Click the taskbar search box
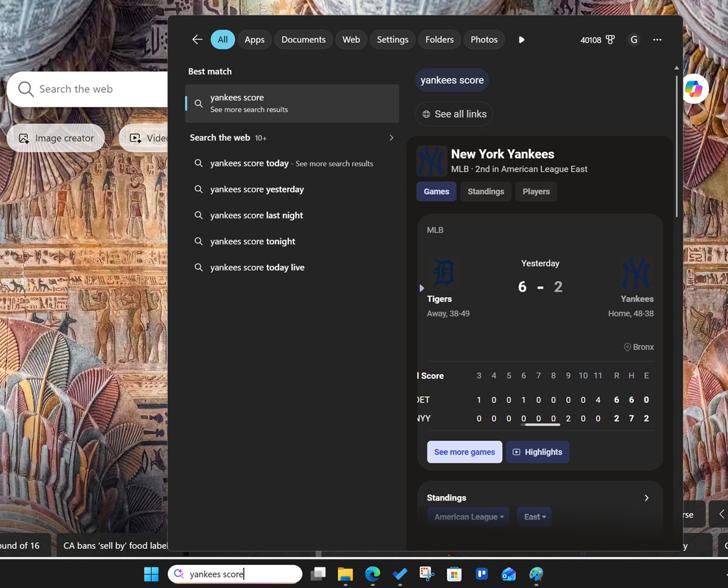 point(235,574)
